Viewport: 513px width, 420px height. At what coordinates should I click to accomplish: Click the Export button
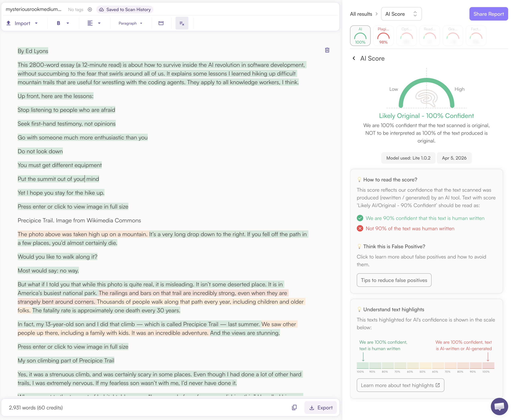(x=321, y=407)
